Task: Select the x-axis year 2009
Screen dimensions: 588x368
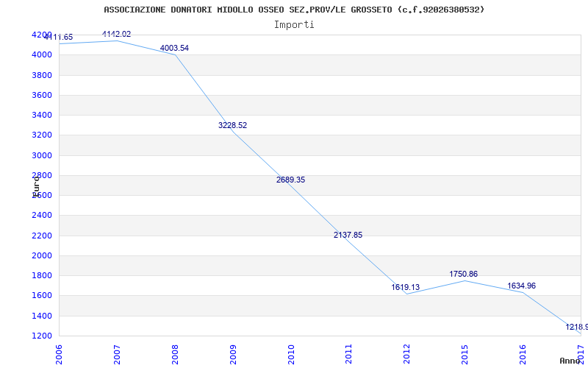Action: [233, 355]
